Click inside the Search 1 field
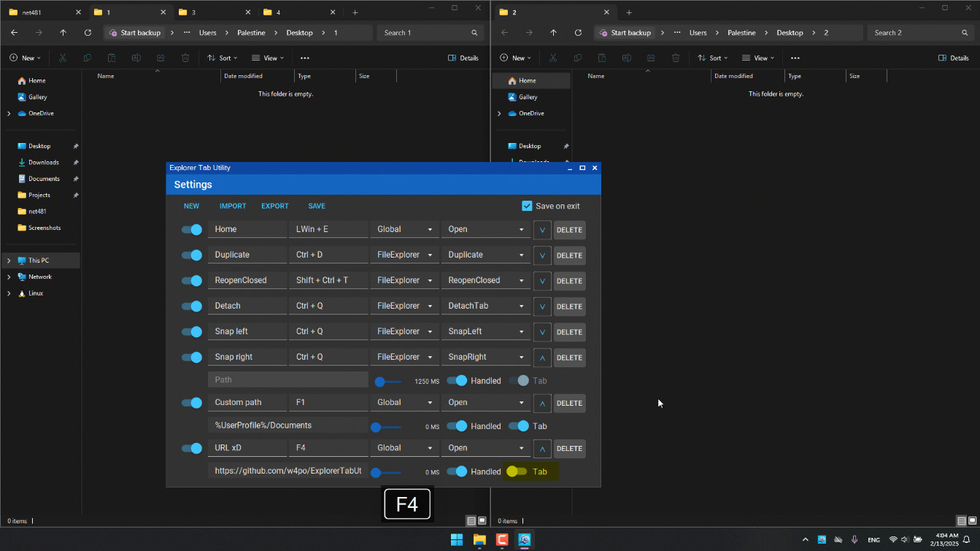This screenshot has height=551, width=980. click(x=431, y=33)
